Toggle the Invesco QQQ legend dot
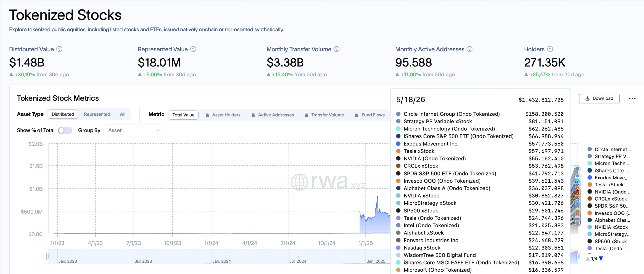The image size is (644, 274). click(590, 213)
